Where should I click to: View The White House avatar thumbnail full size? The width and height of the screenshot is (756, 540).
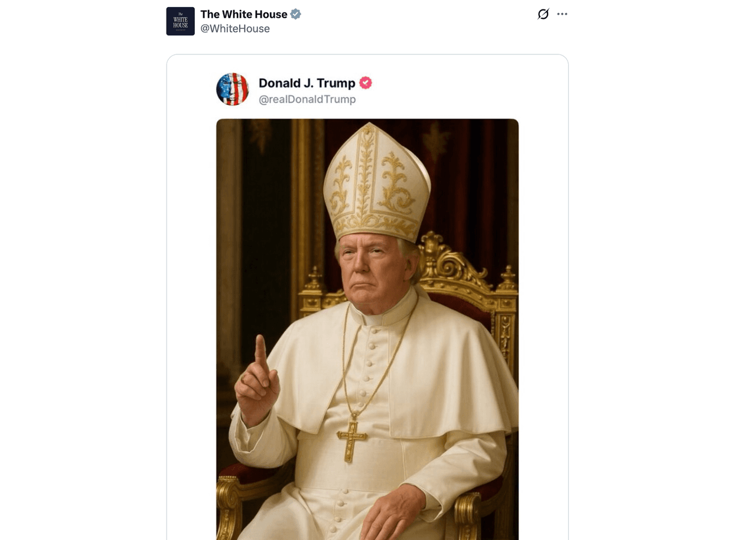[180, 21]
